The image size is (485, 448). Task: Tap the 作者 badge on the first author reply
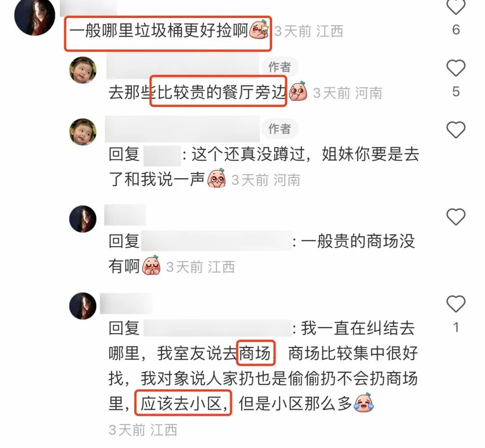[279, 67]
